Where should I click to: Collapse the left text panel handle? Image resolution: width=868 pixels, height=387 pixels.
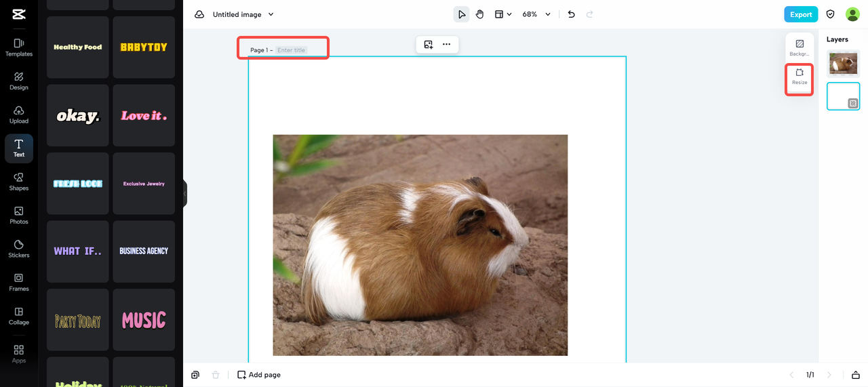184,194
